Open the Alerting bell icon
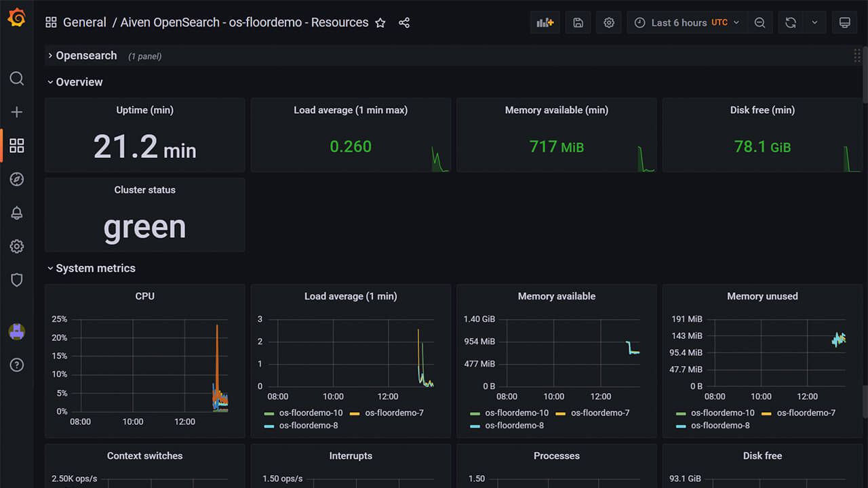 pos(17,213)
